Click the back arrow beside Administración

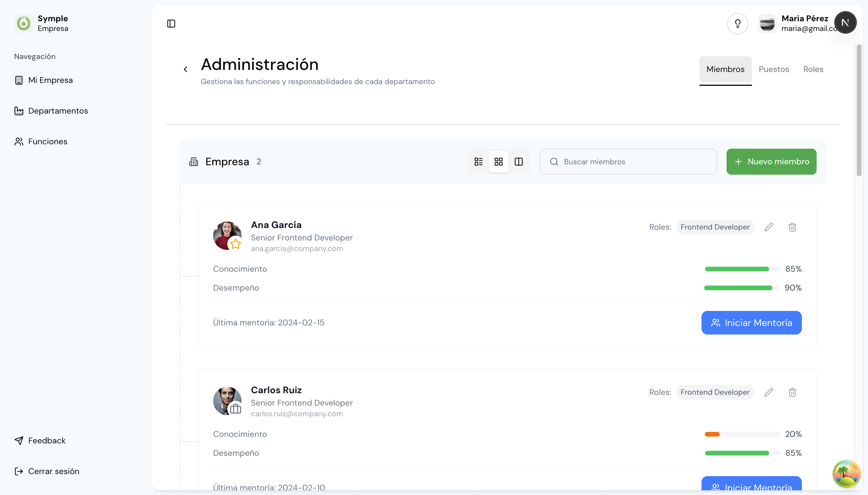(185, 69)
